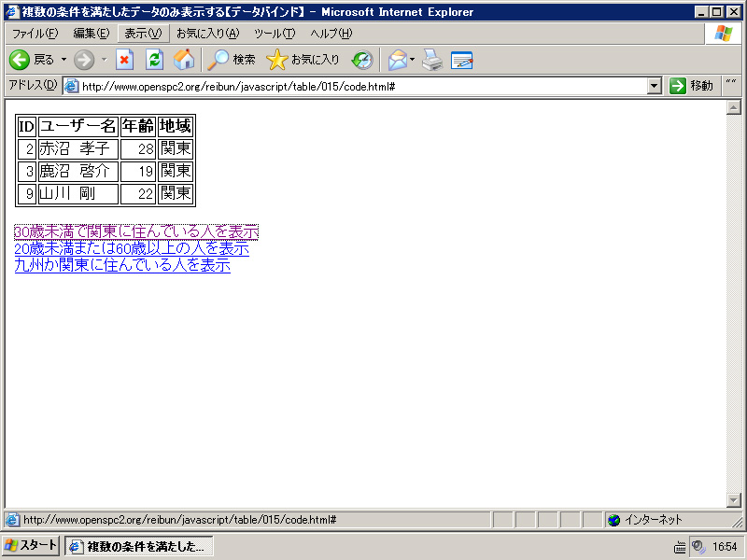Open the Windows スタート button

(31, 546)
